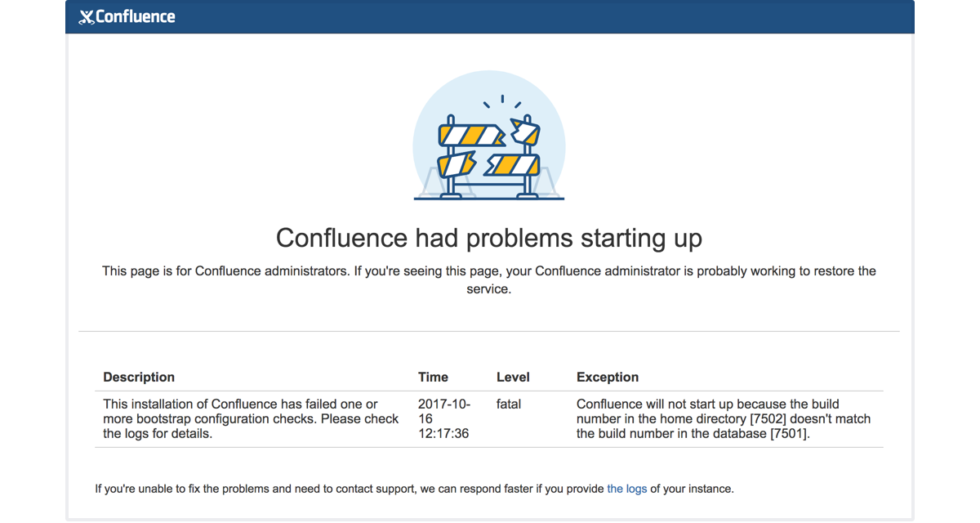This screenshot has width=980, height=523.
Task: Click the Confluence logo icon in header
Action: [x=86, y=16]
